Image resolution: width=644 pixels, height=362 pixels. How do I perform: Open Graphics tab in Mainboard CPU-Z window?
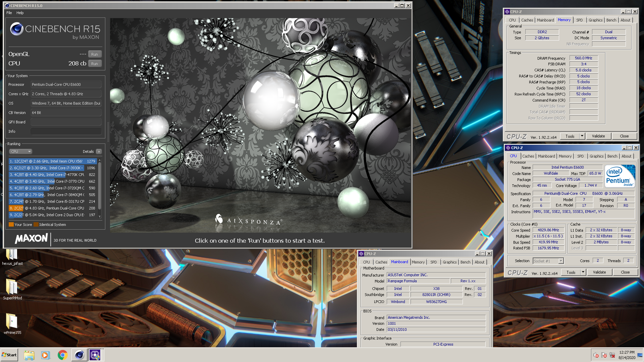tap(449, 262)
